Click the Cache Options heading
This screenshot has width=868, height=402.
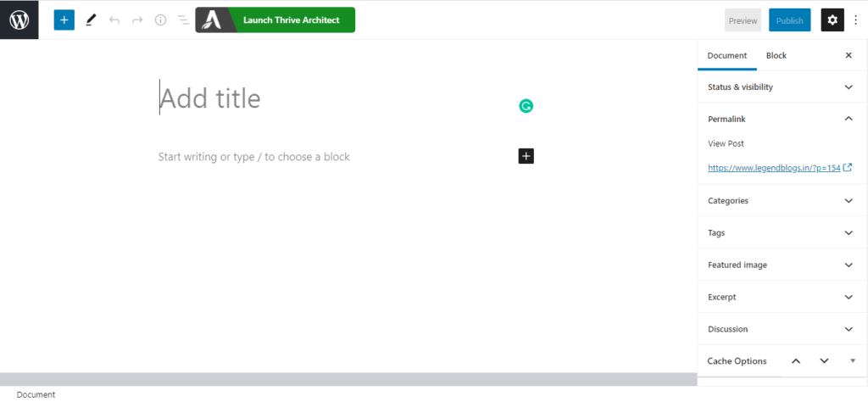click(x=737, y=361)
